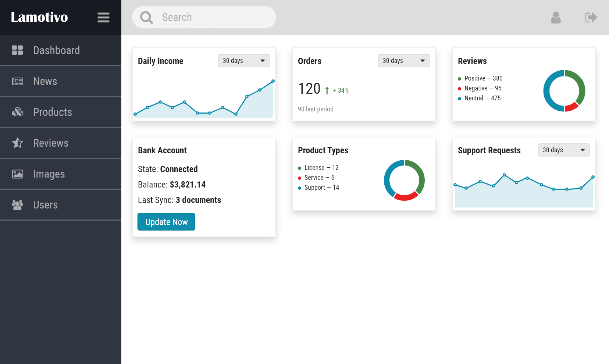
Task: Click the green License legend dot
Action: 299,168
